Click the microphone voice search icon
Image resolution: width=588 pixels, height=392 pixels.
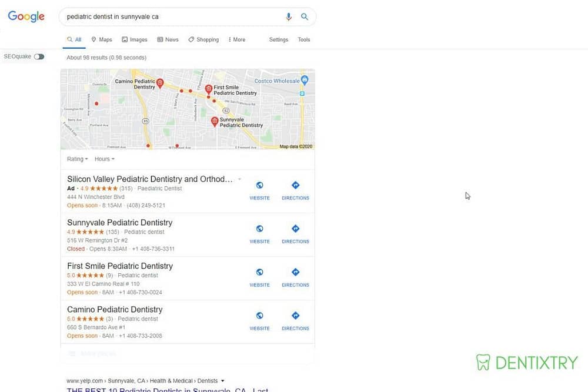288,17
